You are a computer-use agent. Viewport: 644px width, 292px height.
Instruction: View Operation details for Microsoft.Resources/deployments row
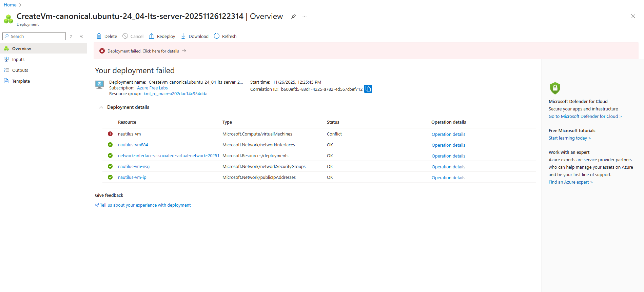click(x=448, y=156)
